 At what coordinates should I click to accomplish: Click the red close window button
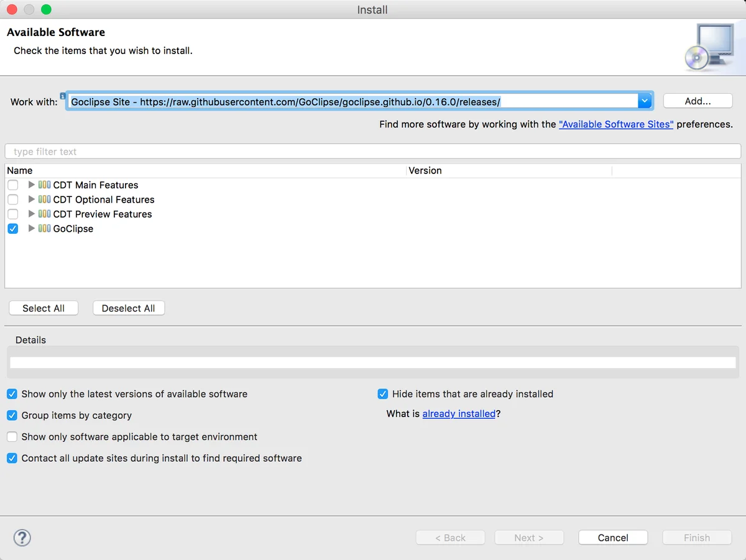tap(12, 9)
